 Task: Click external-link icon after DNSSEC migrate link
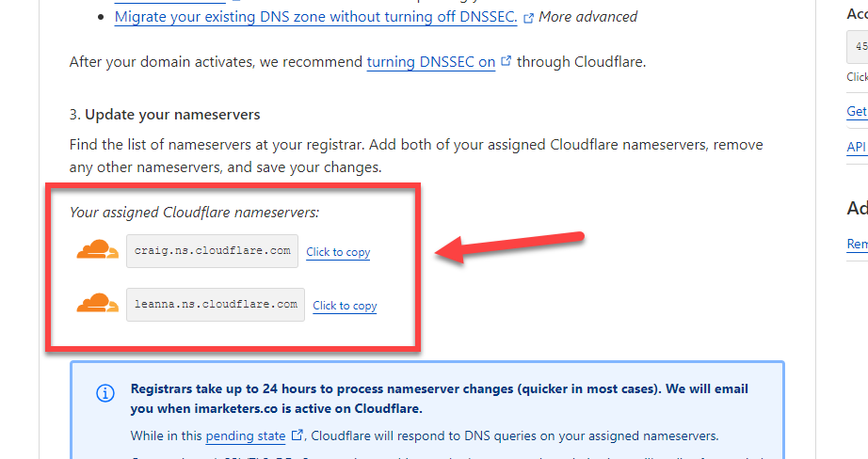528,18
